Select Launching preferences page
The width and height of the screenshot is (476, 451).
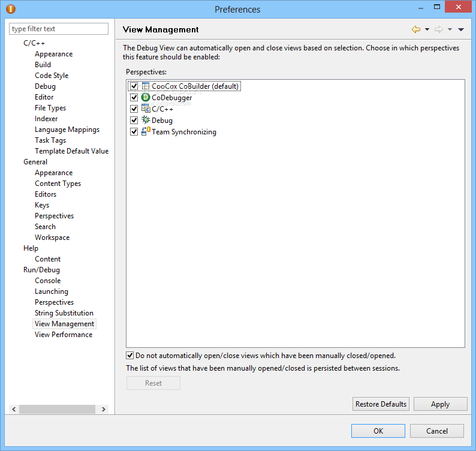click(x=52, y=291)
